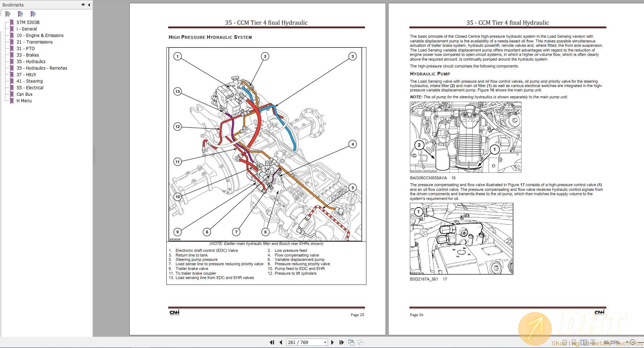Create a new bookmark in the Bookmarks panel
Image resolution: width=644 pixels, height=348 pixels.
coord(20,14)
